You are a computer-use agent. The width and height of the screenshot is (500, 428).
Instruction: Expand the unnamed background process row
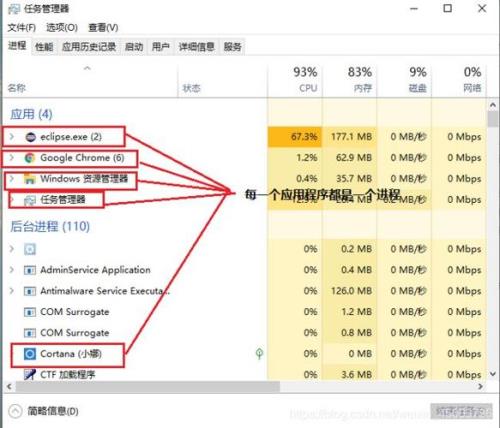[x=12, y=249]
